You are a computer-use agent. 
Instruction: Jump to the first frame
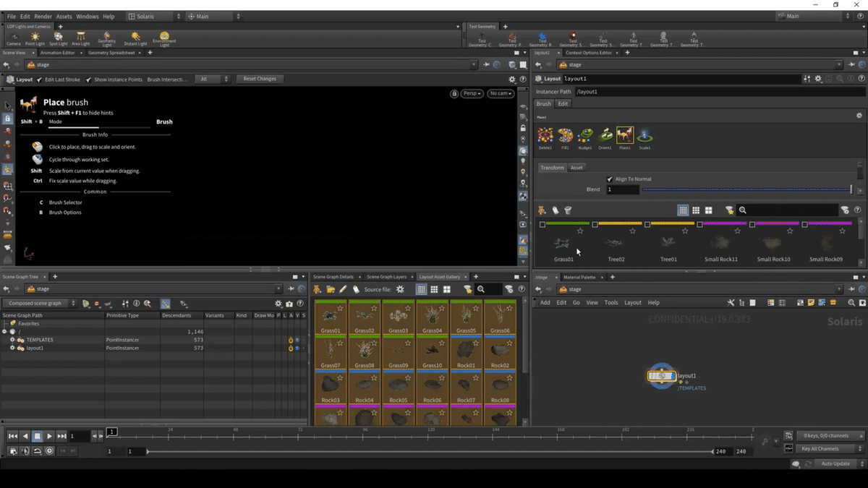coord(12,436)
